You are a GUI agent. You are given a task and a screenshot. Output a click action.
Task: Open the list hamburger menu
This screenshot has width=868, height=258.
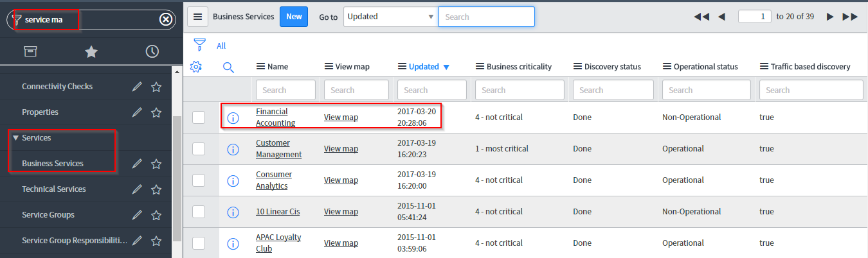coord(197,17)
